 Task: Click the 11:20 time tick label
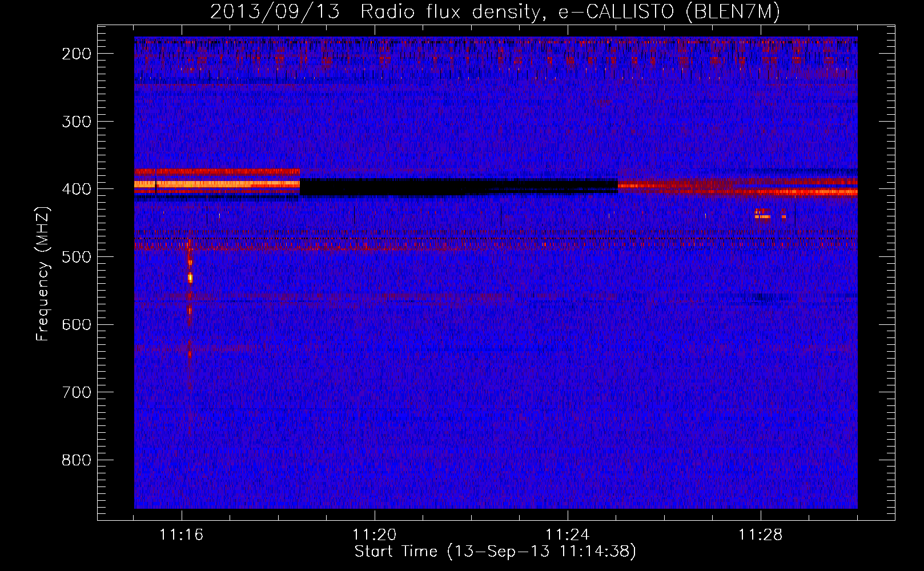[375, 535]
